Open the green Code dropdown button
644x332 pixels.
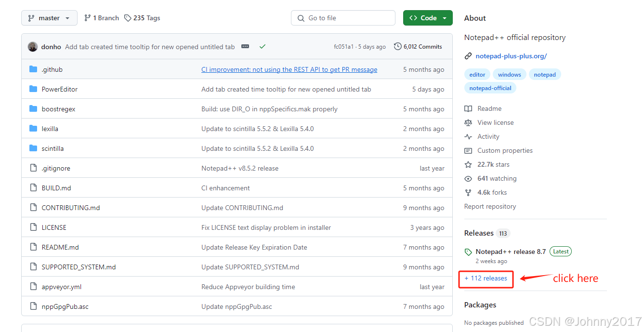pyautogui.click(x=428, y=18)
